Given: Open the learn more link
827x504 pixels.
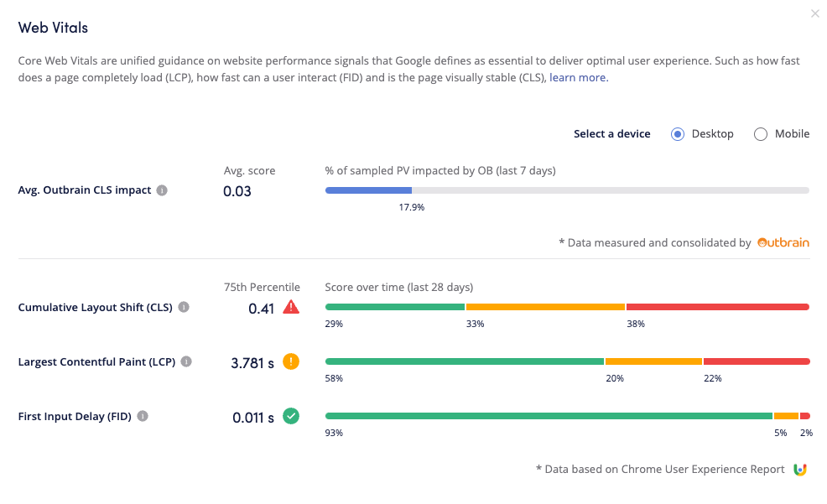Looking at the screenshot, I should (578, 77).
